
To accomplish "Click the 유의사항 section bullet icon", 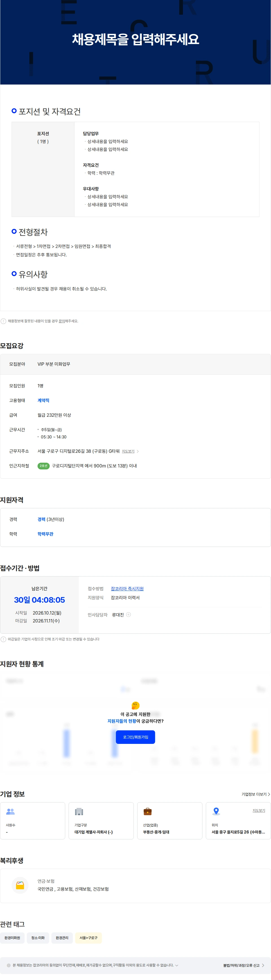I will pyautogui.click(x=14, y=274).
